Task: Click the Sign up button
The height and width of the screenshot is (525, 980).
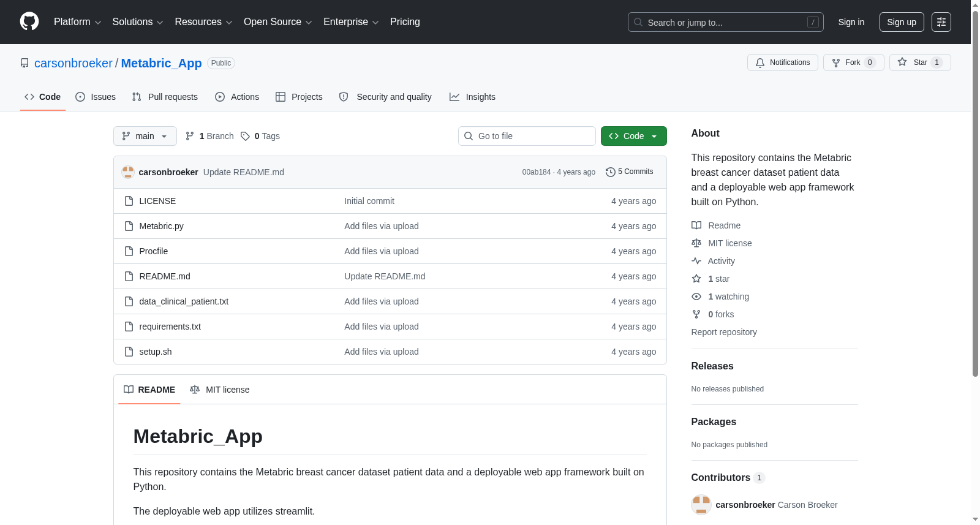Action: (902, 22)
